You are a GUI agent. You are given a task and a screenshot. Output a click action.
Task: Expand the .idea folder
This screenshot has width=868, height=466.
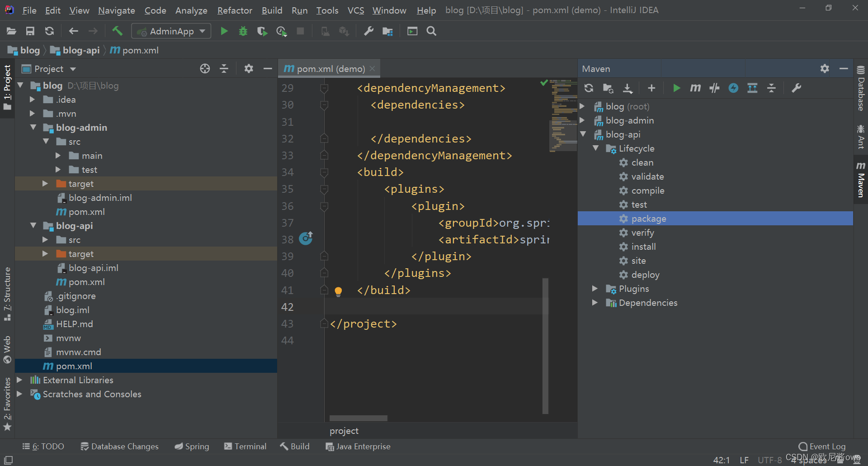pos(32,100)
